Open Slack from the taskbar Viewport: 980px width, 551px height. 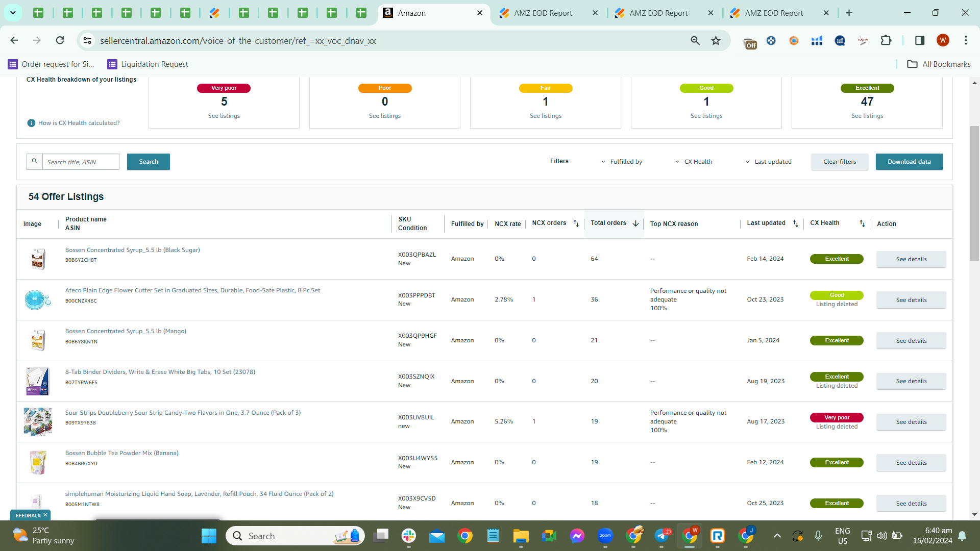click(x=408, y=536)
